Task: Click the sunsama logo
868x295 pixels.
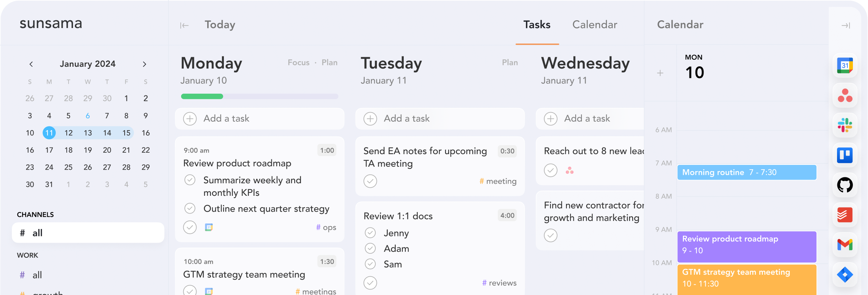Action: pos(51,23)
